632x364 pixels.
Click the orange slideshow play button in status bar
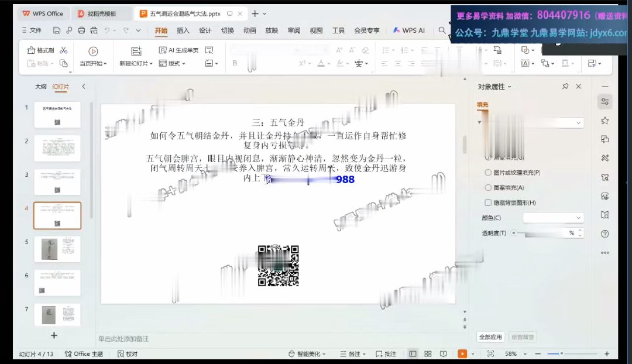462,354
